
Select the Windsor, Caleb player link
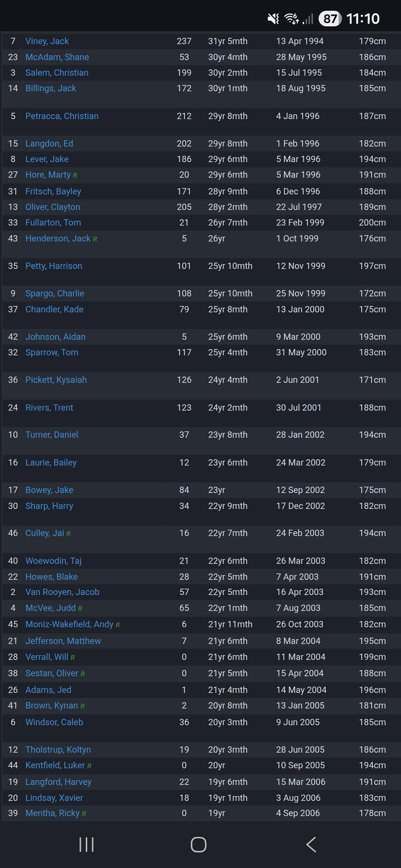[x=54, y=722]
